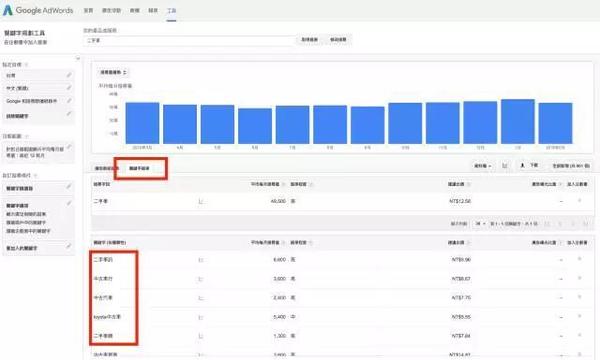600x360 pixels.
Task: Click the first button right of search box
Action: pos(309,40)
